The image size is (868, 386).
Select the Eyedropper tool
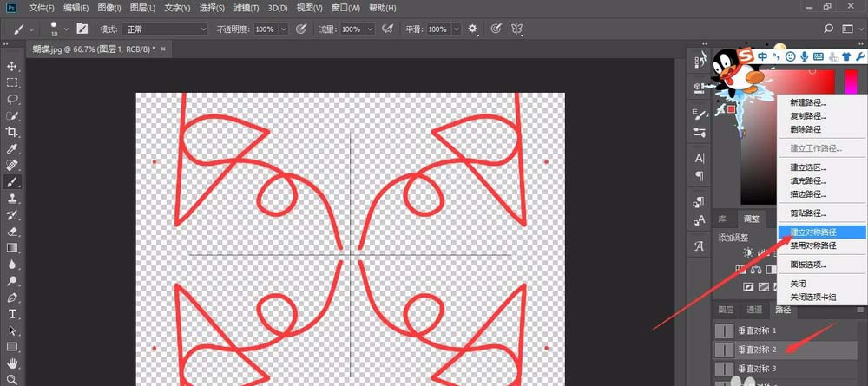click(11, 148)
